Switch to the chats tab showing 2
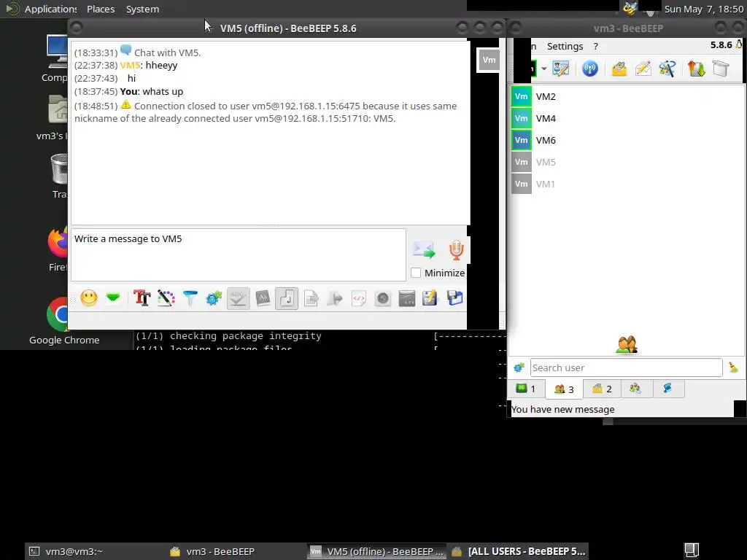 602,389
